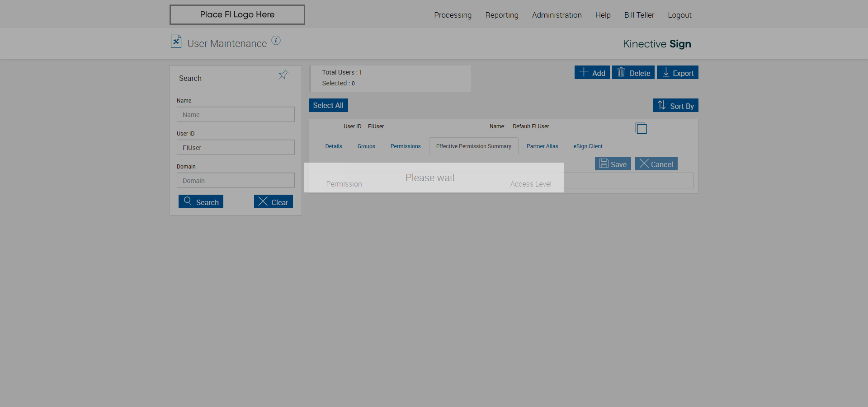This screenshot has width=868, height=407.
Task: Click the Save button
Action: tap(613, 164)
